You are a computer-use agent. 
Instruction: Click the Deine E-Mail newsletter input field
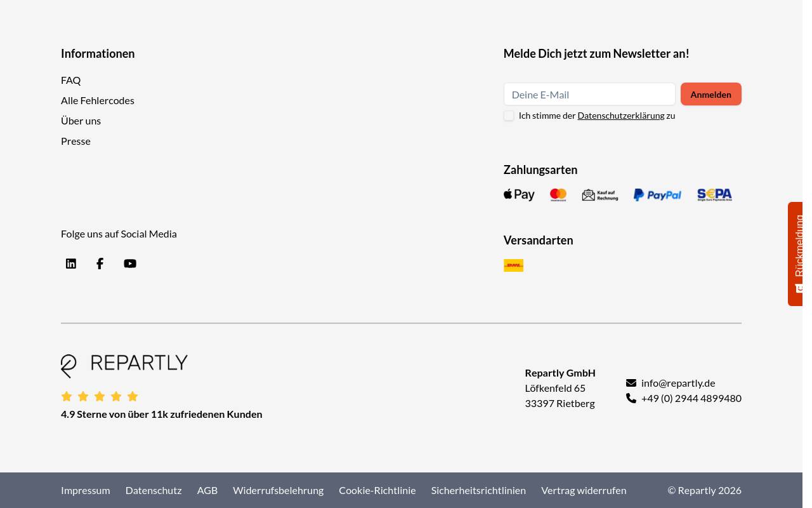pyautogui.click(x=589, y=94)
